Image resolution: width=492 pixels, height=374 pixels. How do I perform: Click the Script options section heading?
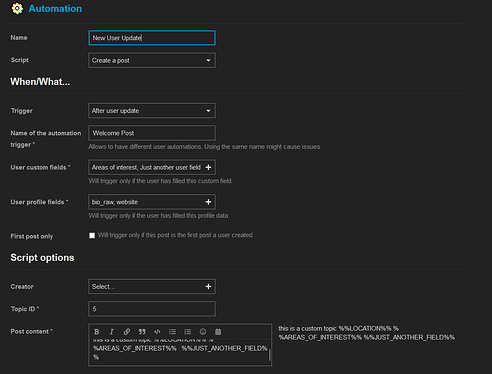pyautogui.click(x=42, y=258)
